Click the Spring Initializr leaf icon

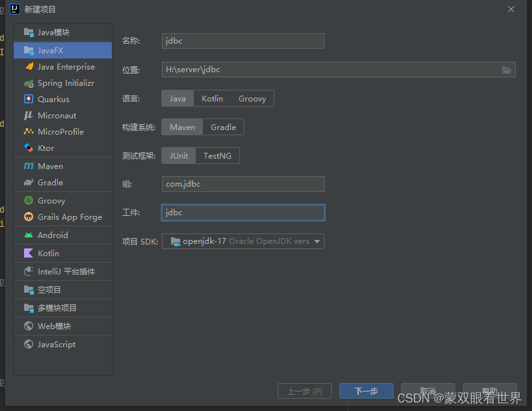[x=29, y=83]
